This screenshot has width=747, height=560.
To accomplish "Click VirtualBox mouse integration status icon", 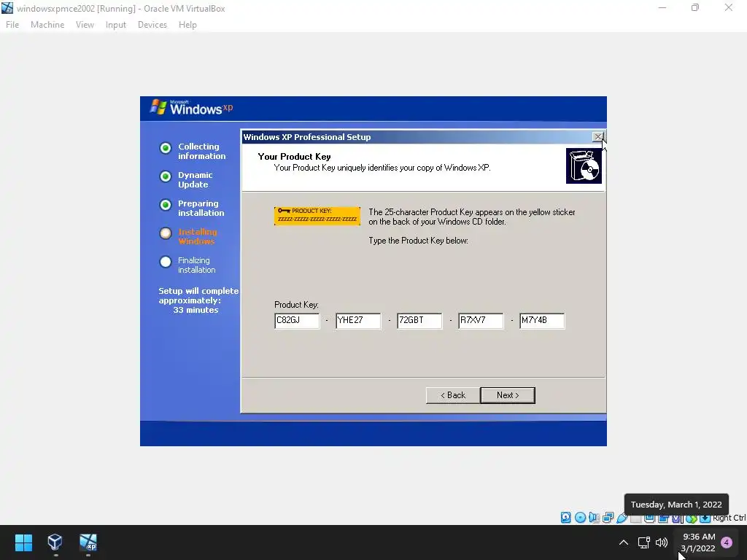I will pyautogui.click(x=692, y=518).
